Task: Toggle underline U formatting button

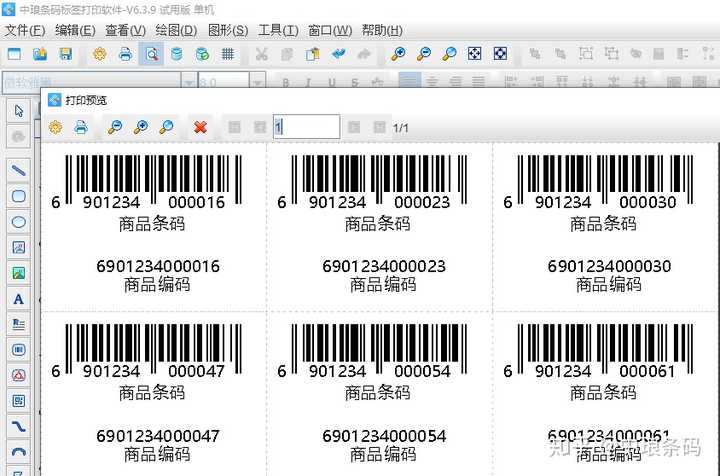Action: (x=332, y=83)
